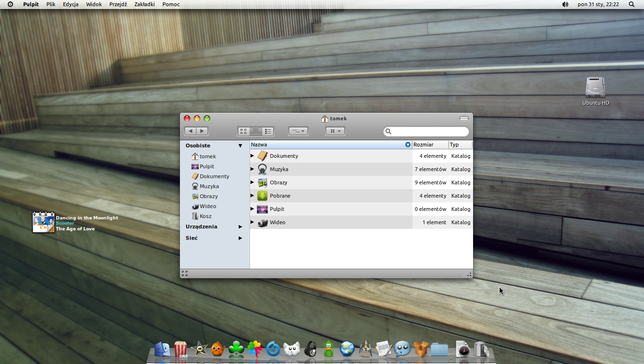Switch to list view in the toolbar
644x364 pixels.
pos(255,131)
